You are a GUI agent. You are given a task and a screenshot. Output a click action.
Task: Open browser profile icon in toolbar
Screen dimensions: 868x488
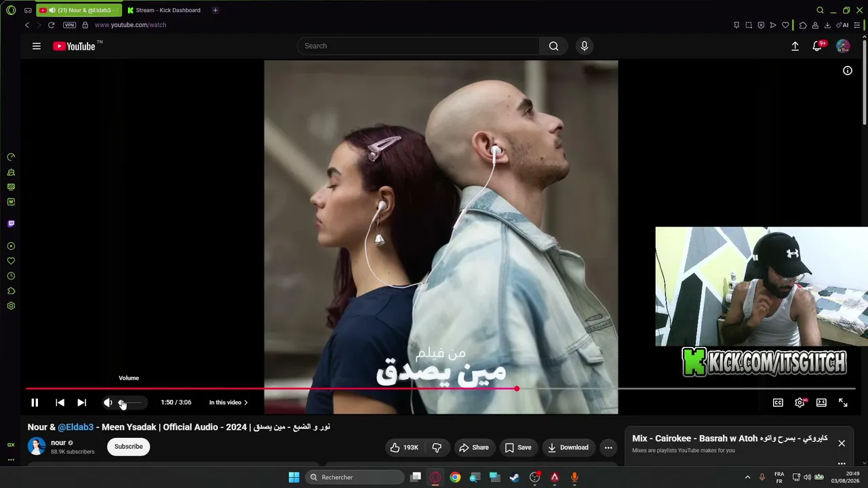click(815, 25)
